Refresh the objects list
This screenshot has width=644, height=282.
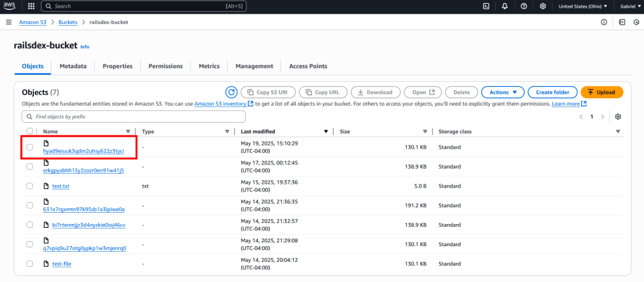(x=231, y=92)
